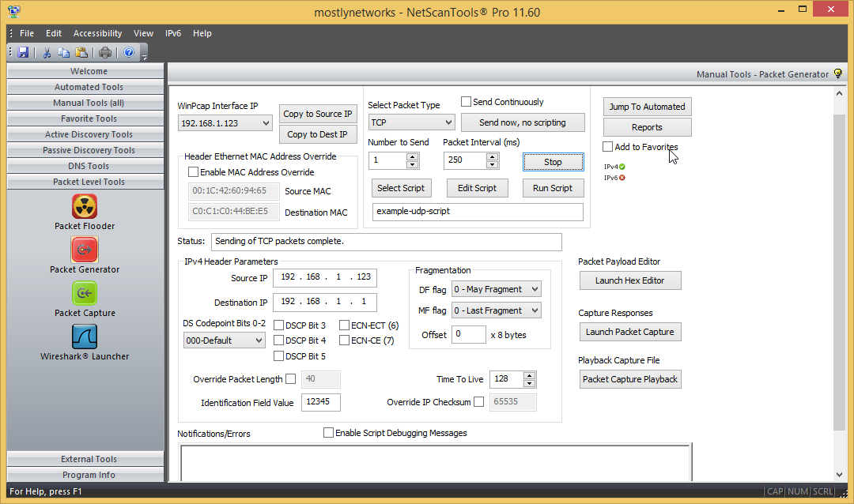Screen dimensions: 854x504
Task: Increase Time To Live spinner
Action: pos(529,375)
